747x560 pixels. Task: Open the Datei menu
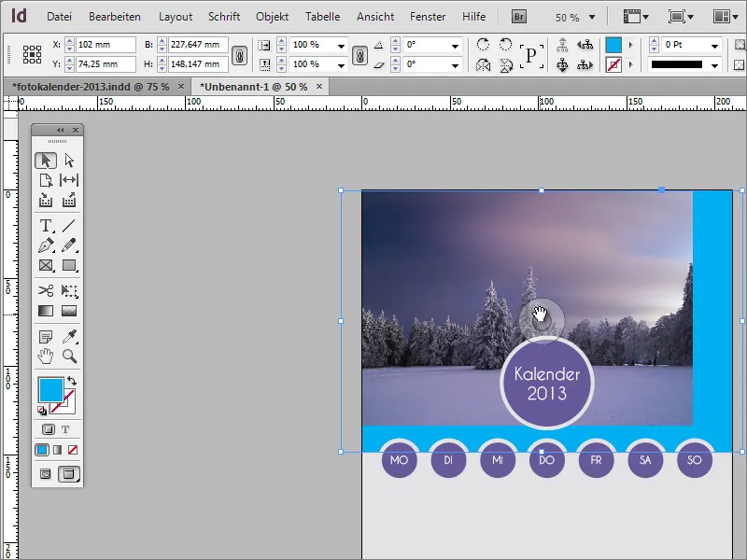click(x=59, y=17)
